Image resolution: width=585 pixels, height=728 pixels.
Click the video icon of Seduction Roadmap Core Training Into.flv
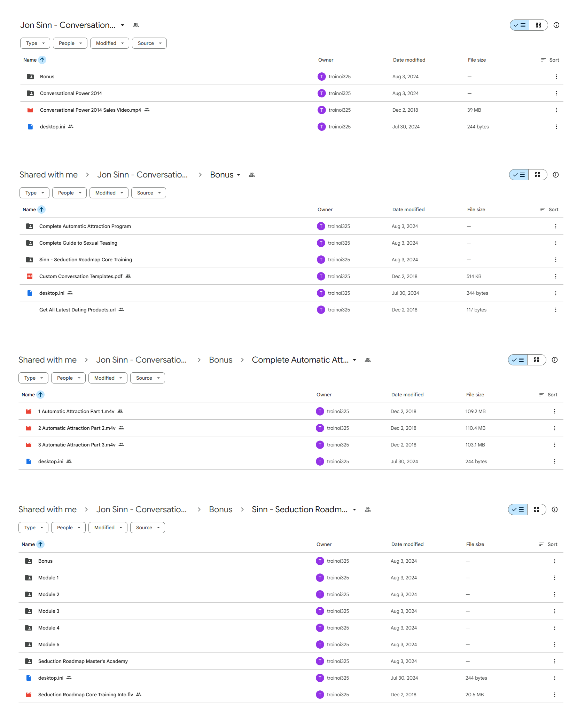pyautogui.click(x=29, y=695)
